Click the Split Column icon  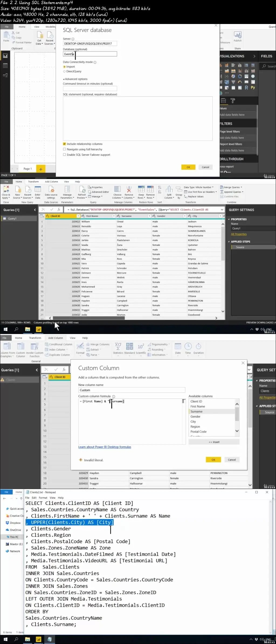(169, 189)
